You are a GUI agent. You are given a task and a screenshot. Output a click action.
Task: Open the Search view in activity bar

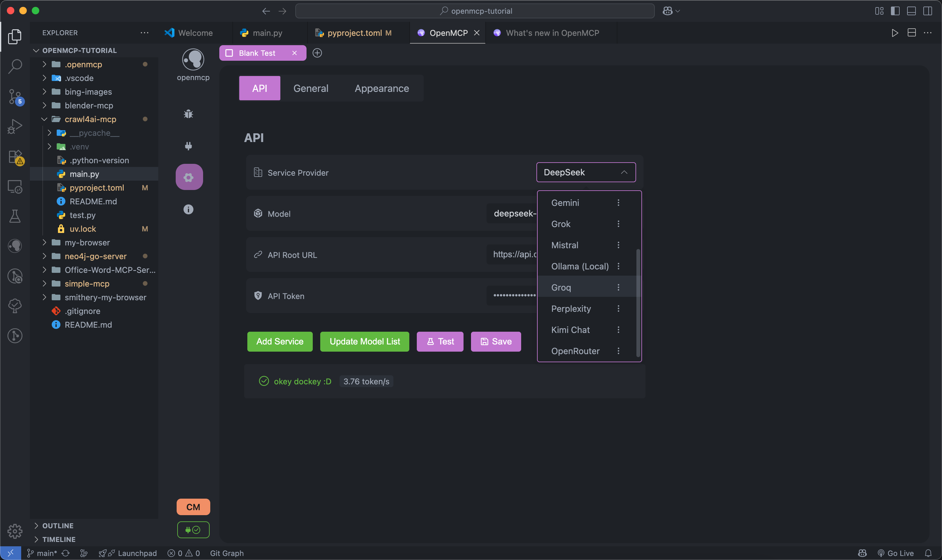click(15, 66)
